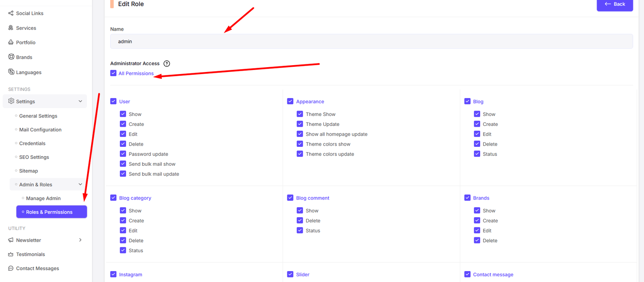
Task: Click the Testimonials icon in sidebar
Action: [11, 254]
